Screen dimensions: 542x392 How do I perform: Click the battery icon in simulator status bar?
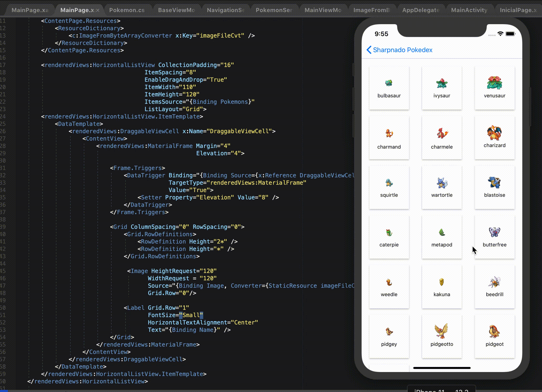coord(510,34)
